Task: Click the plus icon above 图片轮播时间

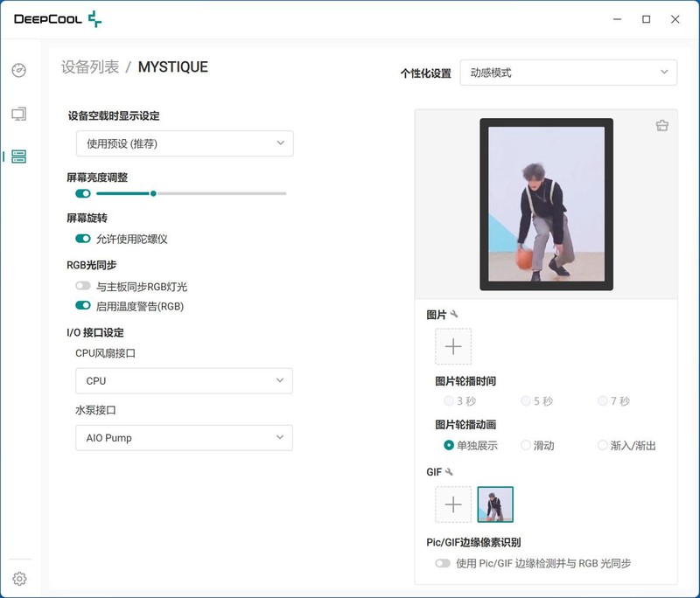Action: coord(453,346)
